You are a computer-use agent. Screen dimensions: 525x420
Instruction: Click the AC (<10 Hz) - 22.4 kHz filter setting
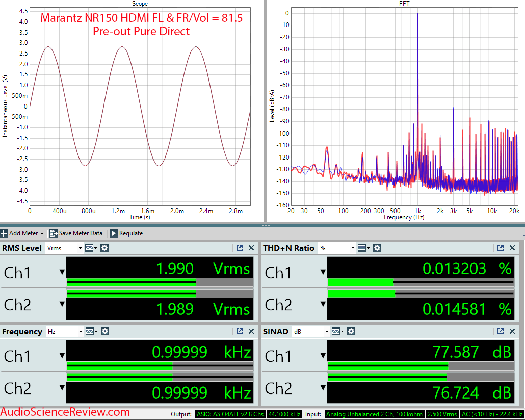coord(492,414)
